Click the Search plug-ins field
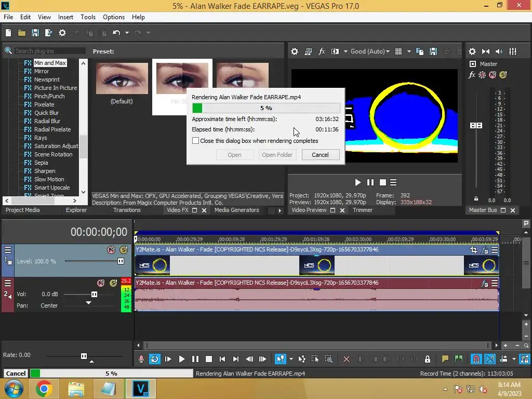532x399 pixels. (50, 51)
